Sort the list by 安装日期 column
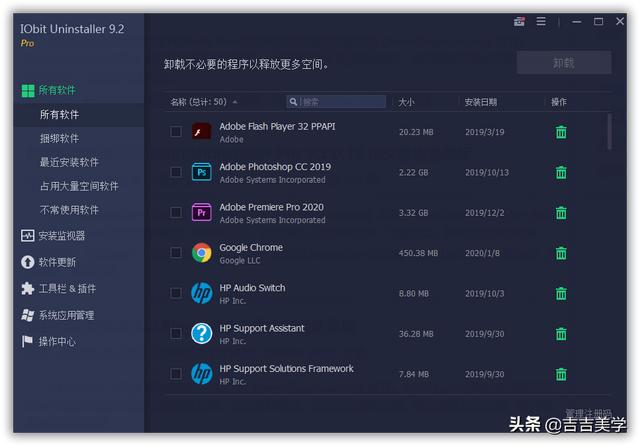The width and height of the screenshot is (640, 446). click(480, 102)
